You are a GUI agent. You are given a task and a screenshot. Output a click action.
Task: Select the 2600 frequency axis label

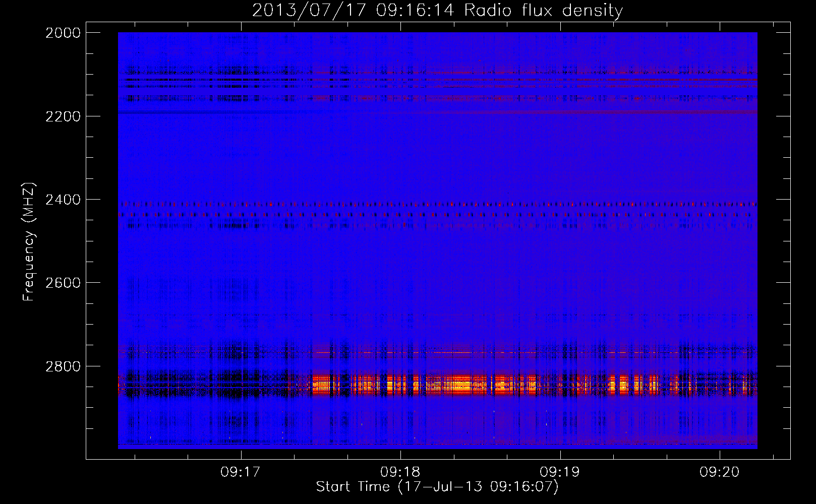63,283
